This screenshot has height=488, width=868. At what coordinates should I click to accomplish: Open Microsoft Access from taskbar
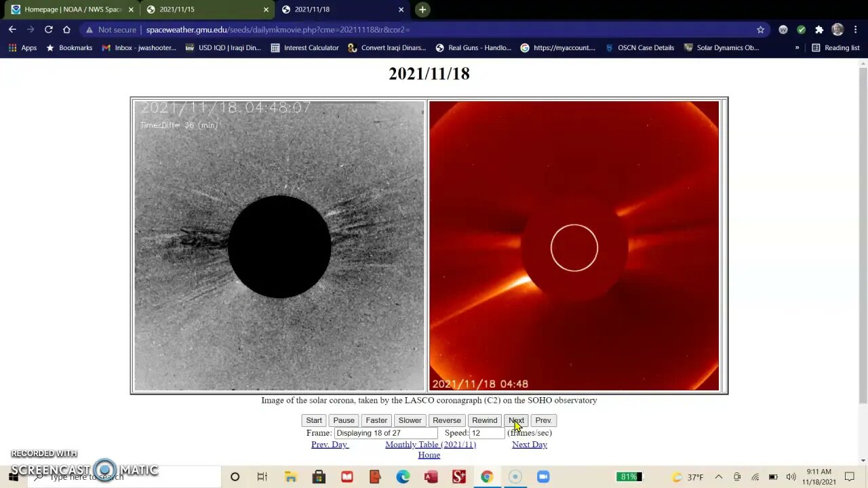(431, 477)
